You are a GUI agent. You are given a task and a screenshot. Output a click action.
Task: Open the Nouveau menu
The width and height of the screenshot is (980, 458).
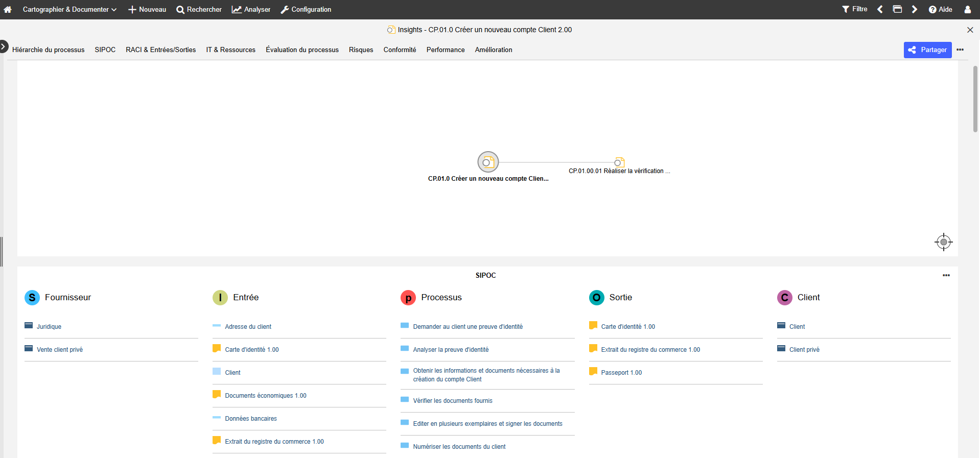click(x=147, y=10)
